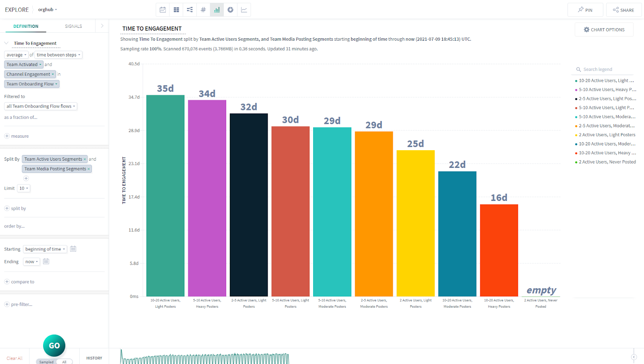644x364 pixels.
Task: Remove the Team Media Posting Segments split
Action: [x=89, y=169]
